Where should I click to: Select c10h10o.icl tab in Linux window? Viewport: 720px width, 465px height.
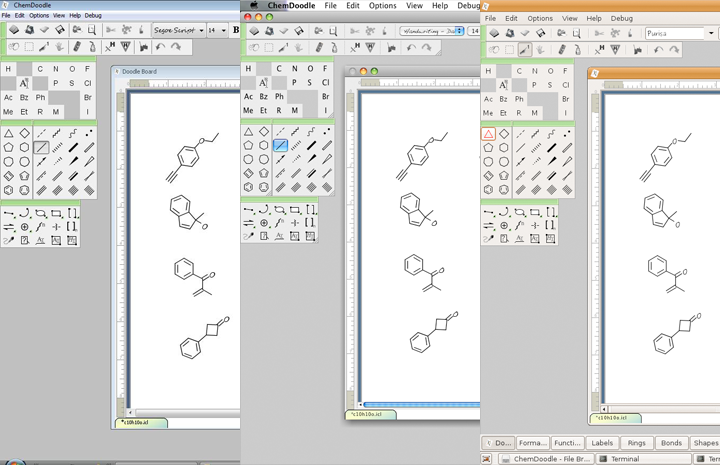615,418
